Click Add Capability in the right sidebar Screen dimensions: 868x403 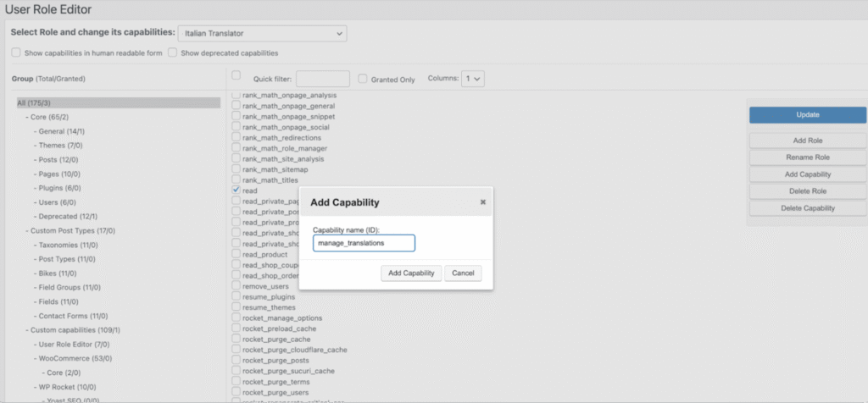click(808, 174)
